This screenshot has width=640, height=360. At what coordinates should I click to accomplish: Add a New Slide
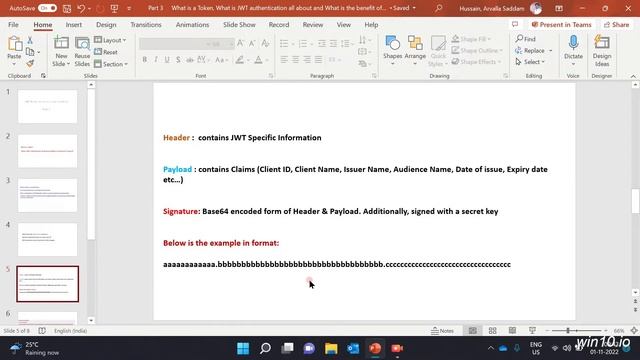tap(61, 51)
